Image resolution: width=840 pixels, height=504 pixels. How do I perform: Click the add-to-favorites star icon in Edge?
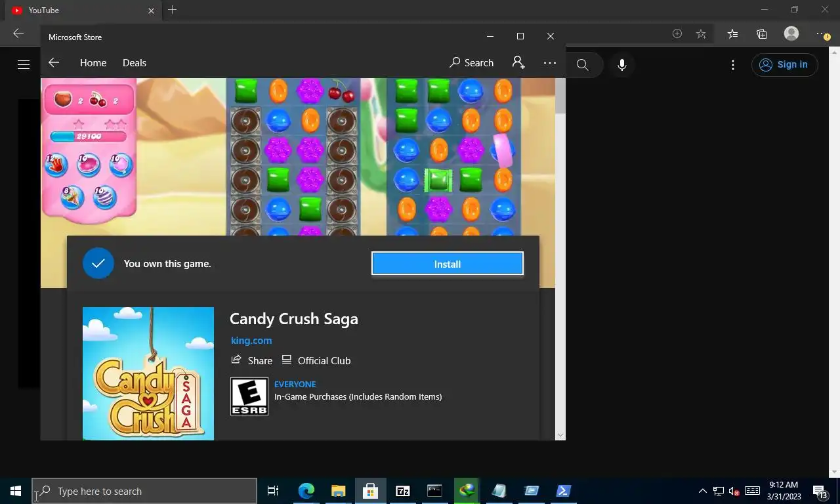701,33
